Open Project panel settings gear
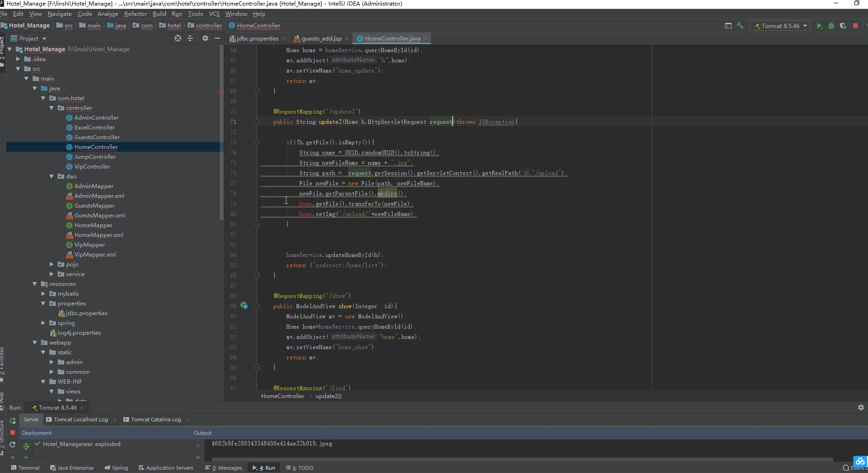 205,39
